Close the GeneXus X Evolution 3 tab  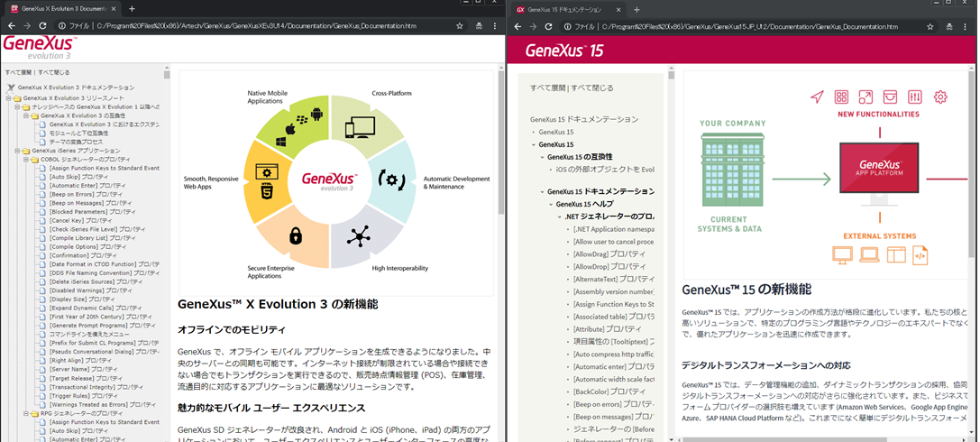tap(114, 9)
